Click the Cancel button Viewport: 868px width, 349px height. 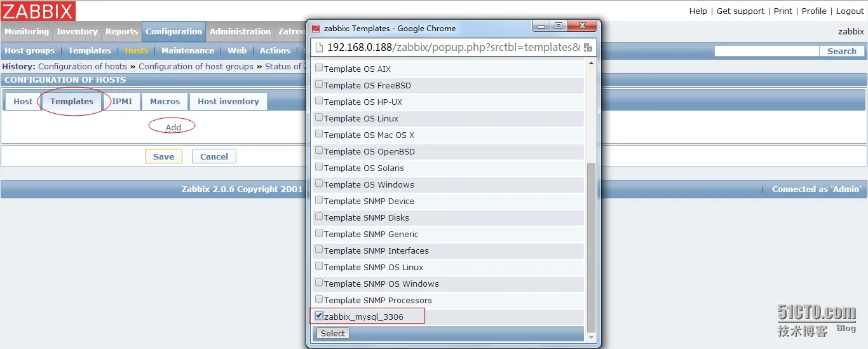click(214, 156)
